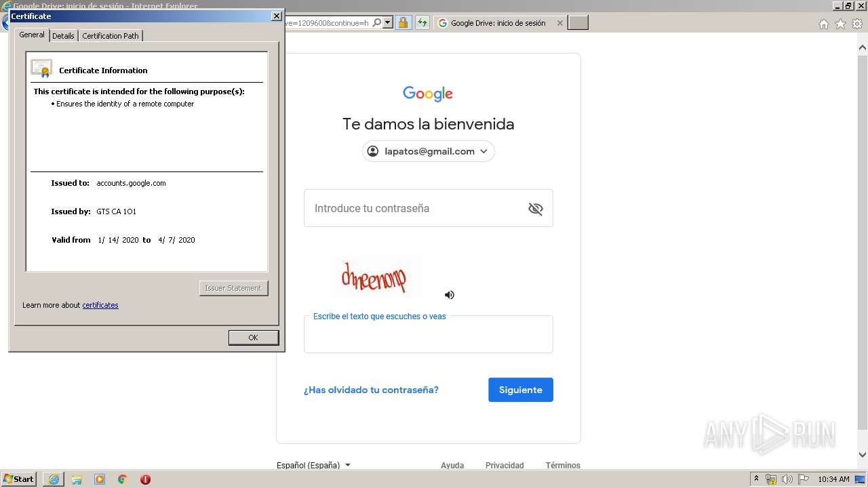Restore the Internet Explorer window
Image resolution: width=868 pixels, height=488 pixels.
click(x=848, y=5)
